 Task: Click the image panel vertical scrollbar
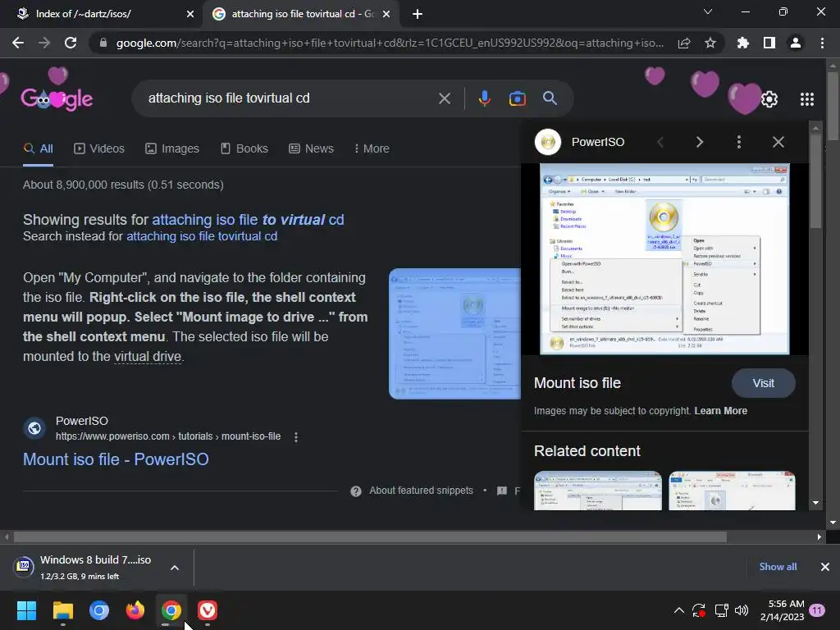[x=815, y=182]
